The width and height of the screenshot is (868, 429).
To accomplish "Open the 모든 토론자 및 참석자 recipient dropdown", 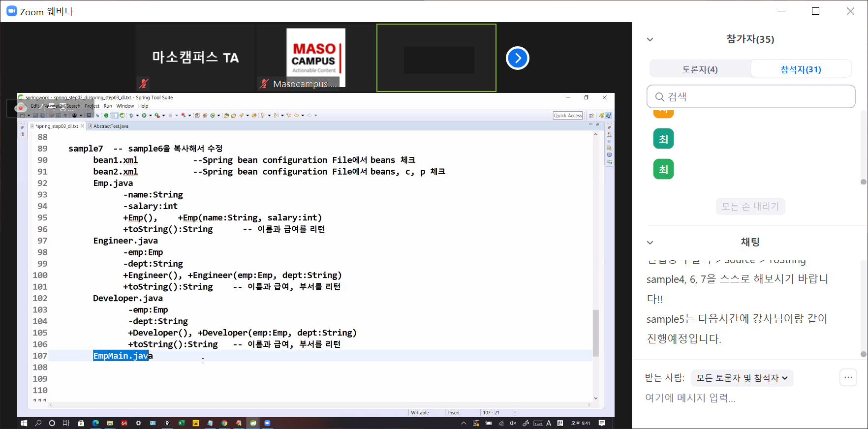I will tap(742, 378).
